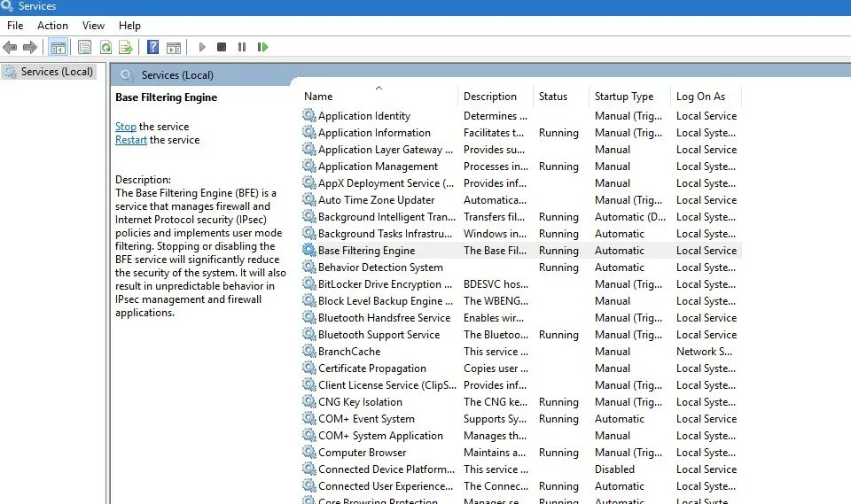Select Application Information service row
851x504 pixels.
coord(521,132)
